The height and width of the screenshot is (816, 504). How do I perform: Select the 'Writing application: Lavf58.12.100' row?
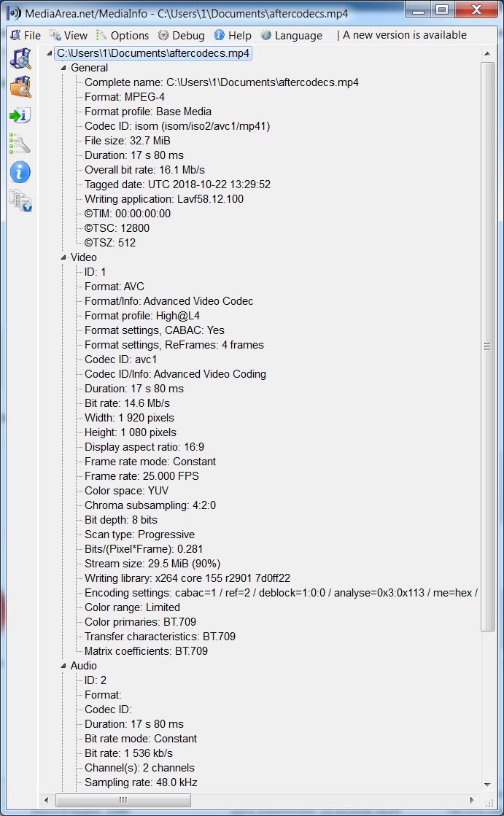pyautogui.click(x=163, y=199)
